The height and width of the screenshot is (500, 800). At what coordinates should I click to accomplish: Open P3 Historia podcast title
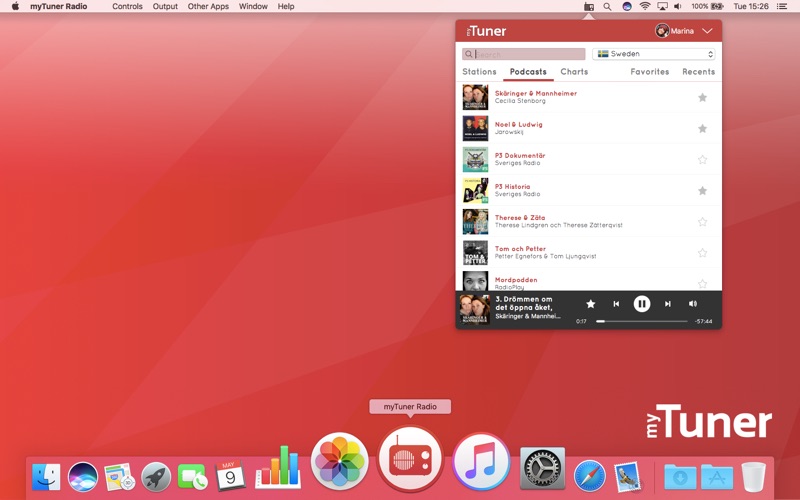pos(512,187)
